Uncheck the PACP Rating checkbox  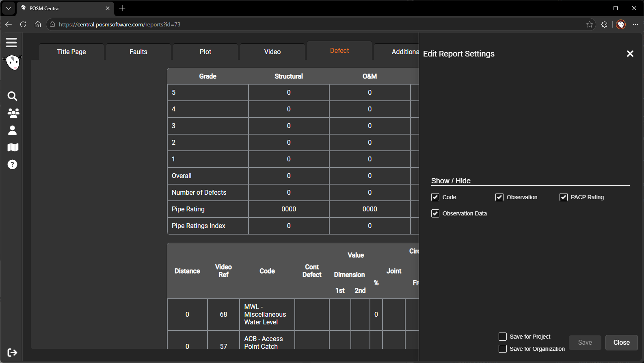pos(564,197)
